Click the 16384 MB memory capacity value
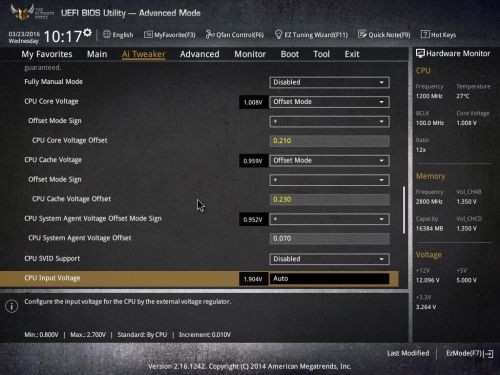 430,229
